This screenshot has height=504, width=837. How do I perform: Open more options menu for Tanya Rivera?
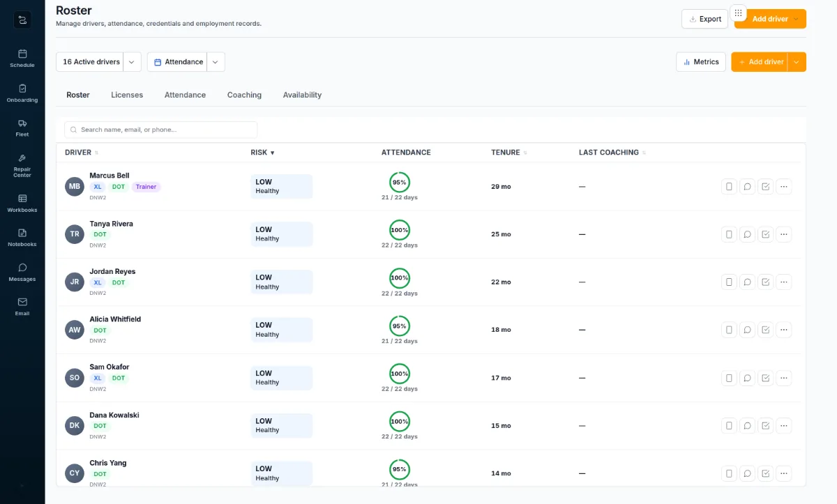click(784, 234)
